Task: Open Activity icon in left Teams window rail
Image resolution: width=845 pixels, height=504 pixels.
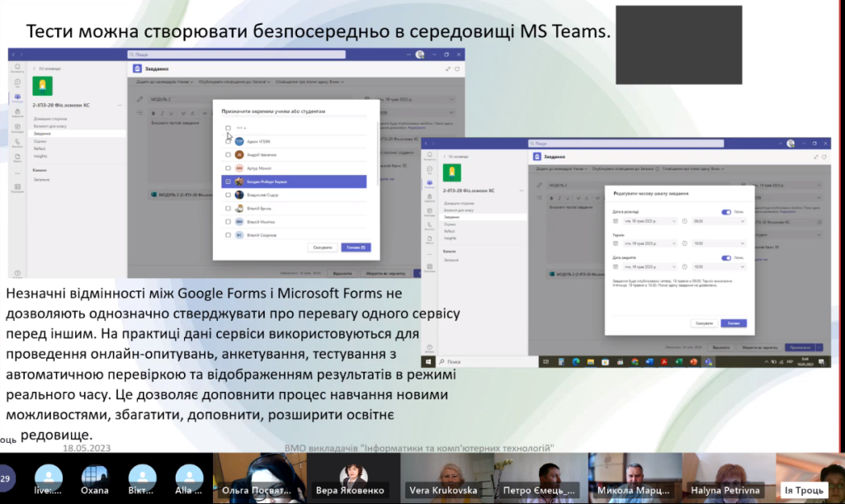Action: click(17, 68)
